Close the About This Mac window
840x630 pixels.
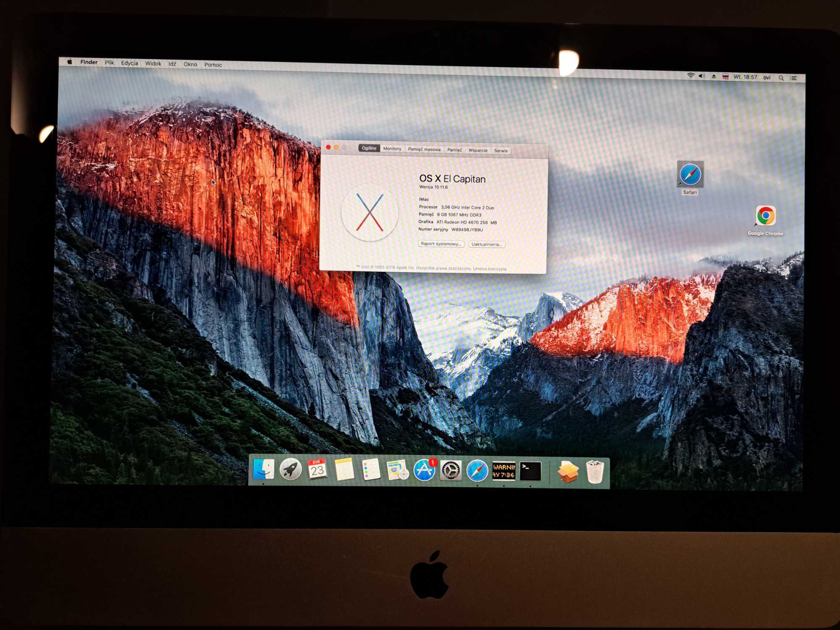[x=328, y=147]
